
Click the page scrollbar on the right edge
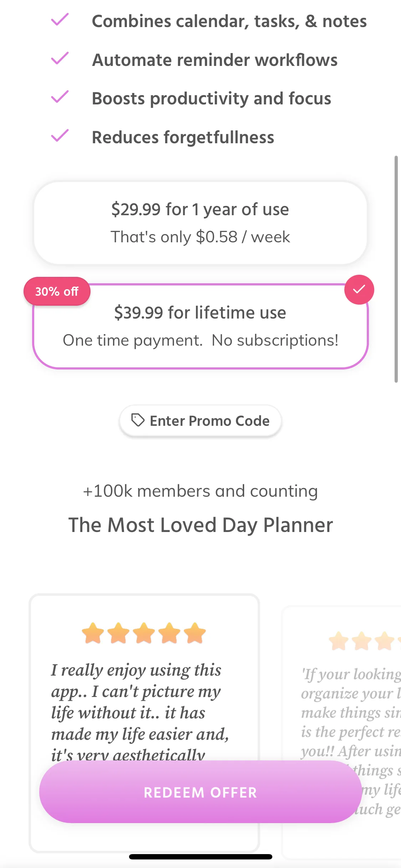point(396,269)
